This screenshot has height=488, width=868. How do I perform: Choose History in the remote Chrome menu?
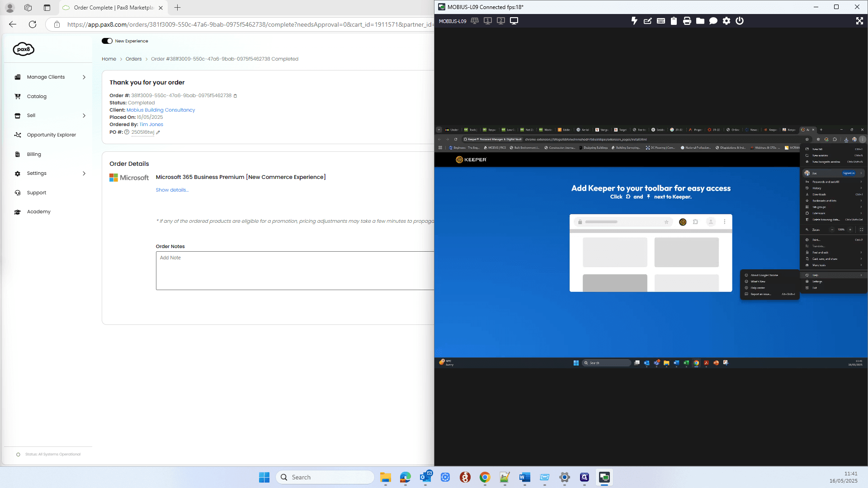click(x=834, y=188)
